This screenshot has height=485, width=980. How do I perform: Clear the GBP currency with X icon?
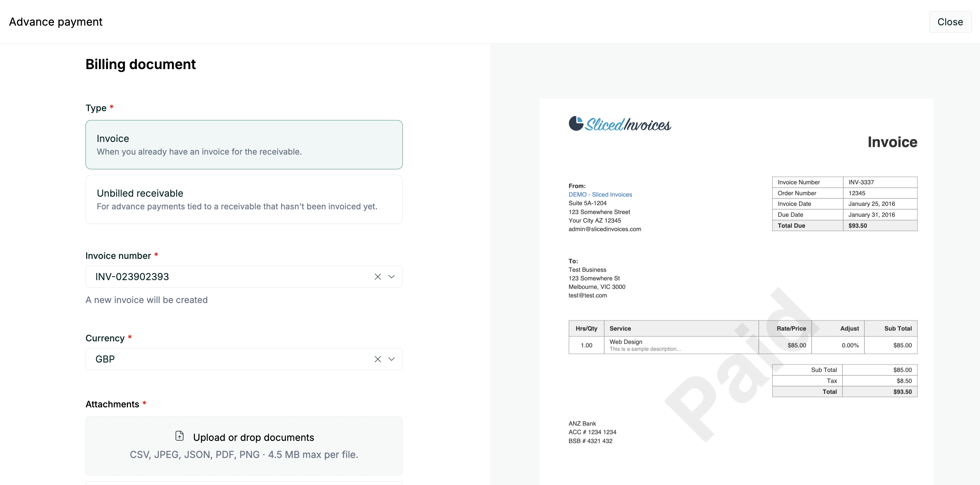378,359
